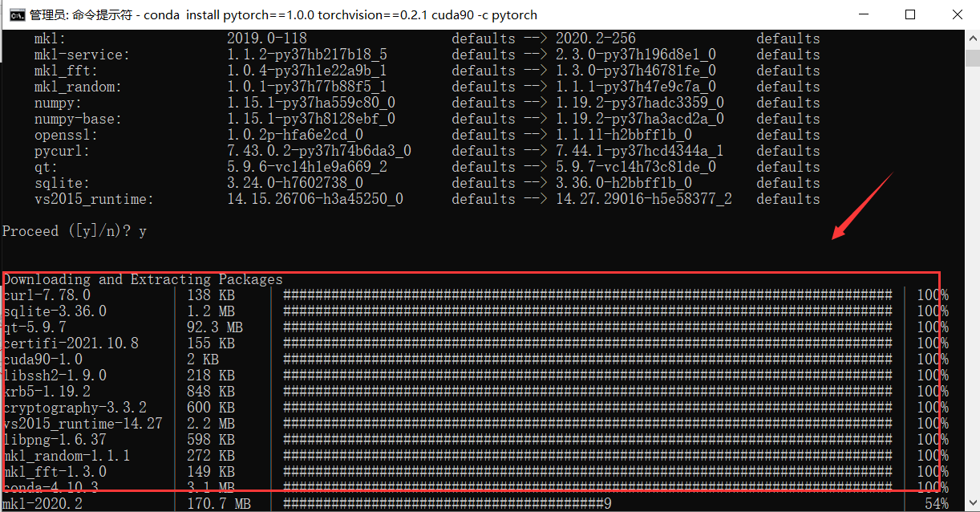Click the 'krb5-1.19.2' download row name

[x=47, y=392]
